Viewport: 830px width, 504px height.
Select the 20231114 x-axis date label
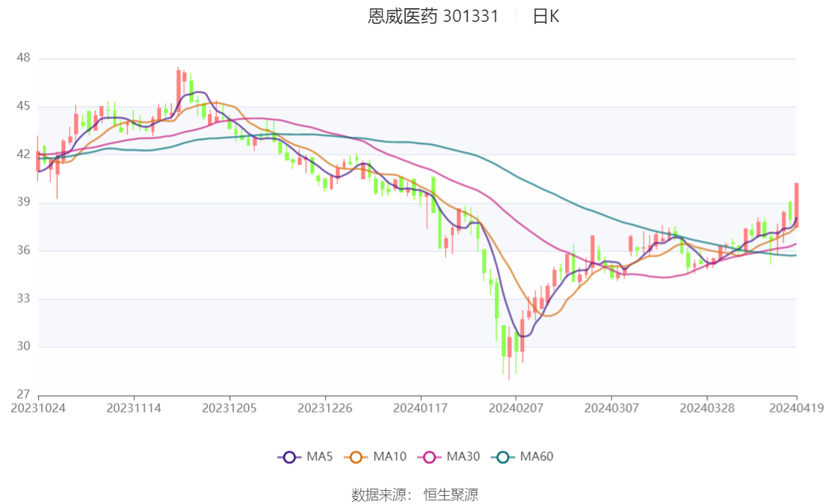click(x=134, y=408)
